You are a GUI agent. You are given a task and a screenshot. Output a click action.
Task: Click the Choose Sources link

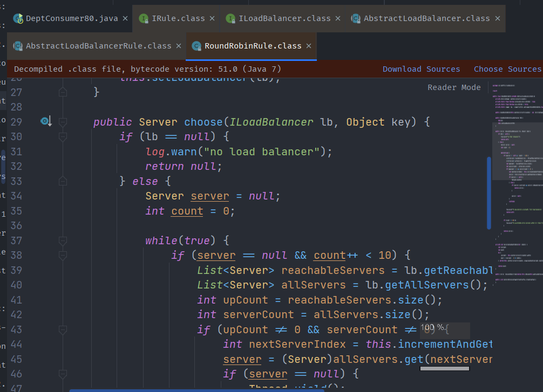(507, 69)
